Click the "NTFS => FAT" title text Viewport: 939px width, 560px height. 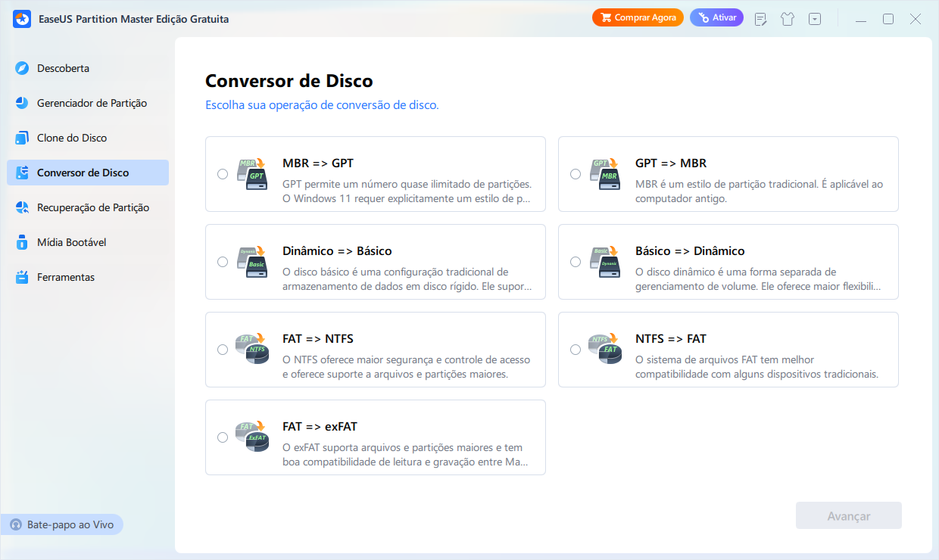click(671, 339)
